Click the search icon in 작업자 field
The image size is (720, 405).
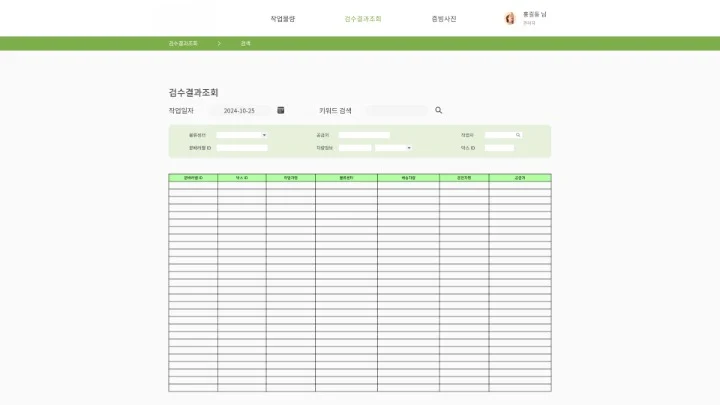(518, 135)
